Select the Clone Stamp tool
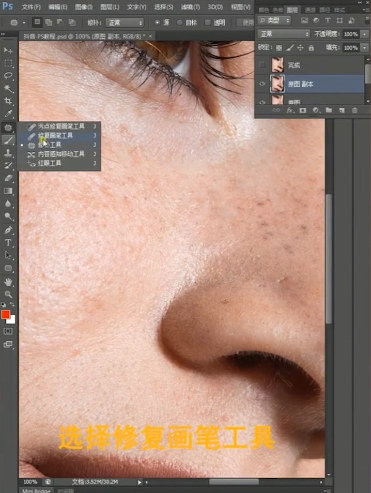The image size is (371, 493). click(8, 153)
